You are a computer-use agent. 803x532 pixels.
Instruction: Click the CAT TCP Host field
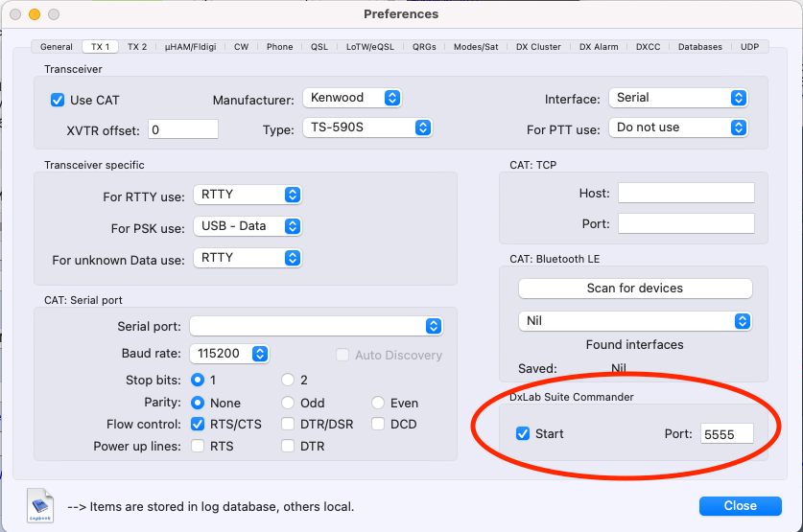tap(686, 193)
